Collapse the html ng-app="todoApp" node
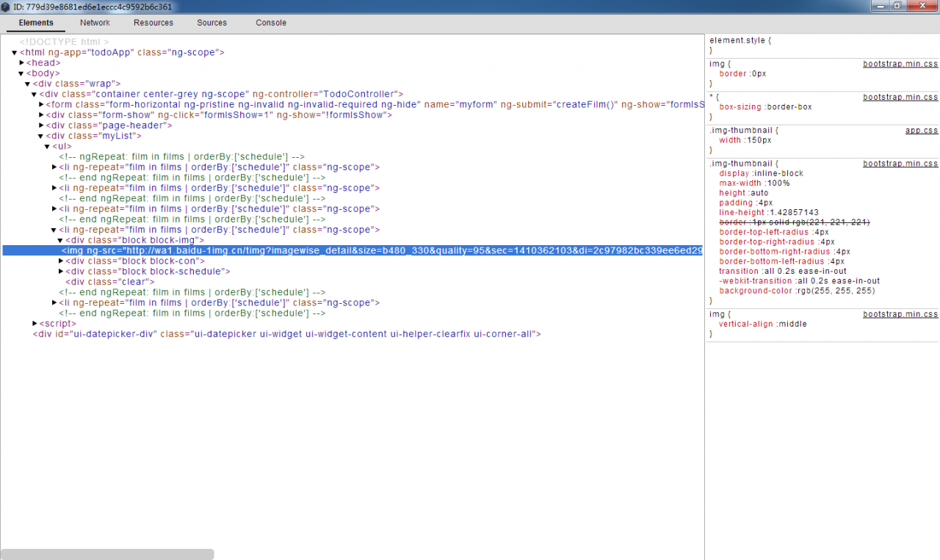This screenshot has height=560, width=940. coord(15,53)
